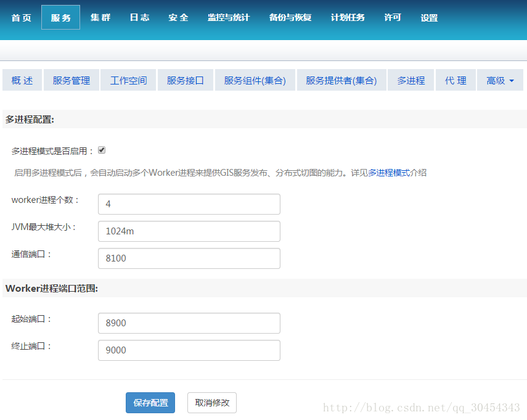Screen dimensions: 527x420
Task: Click the JVM最大堆大小 input field
Action: 189,231
